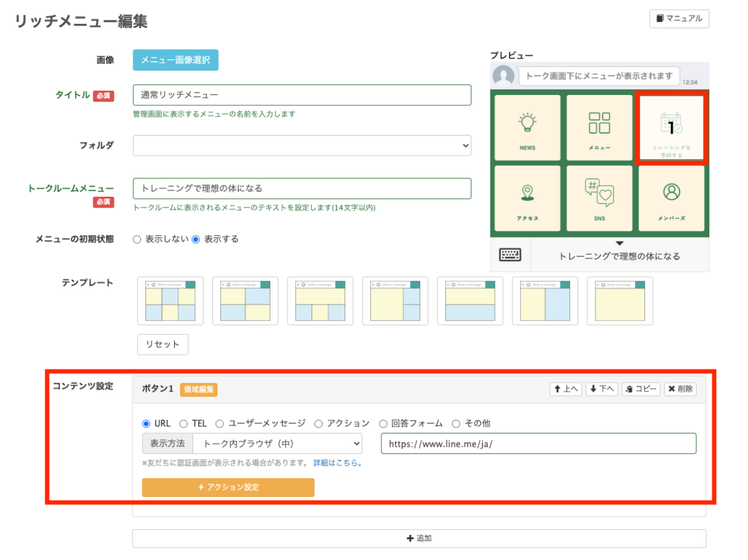Select the TEL radio button
The height and width of the screenshot is (560, 748).
tap(183, 423)
